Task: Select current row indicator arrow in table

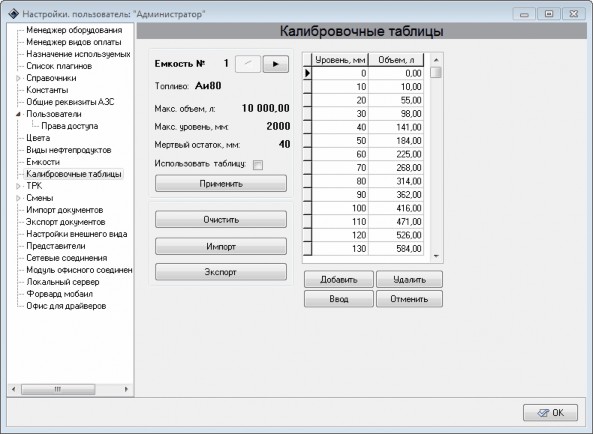Action: 307,73
